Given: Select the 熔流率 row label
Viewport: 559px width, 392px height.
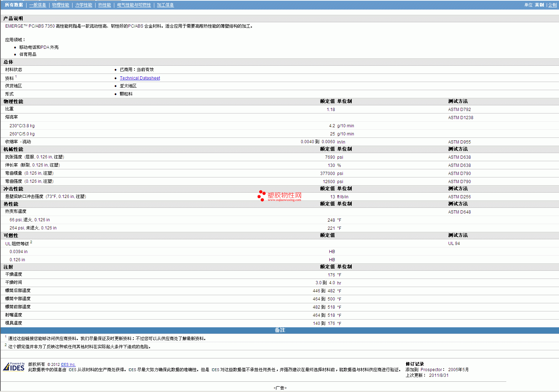Looking at the screenshot, I should 11,117.
